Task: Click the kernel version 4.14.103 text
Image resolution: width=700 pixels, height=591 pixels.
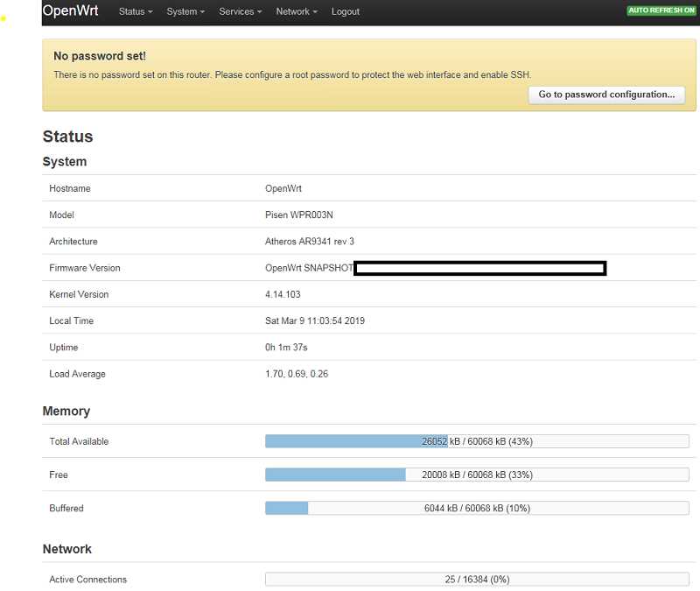Action: click(282, 294)
